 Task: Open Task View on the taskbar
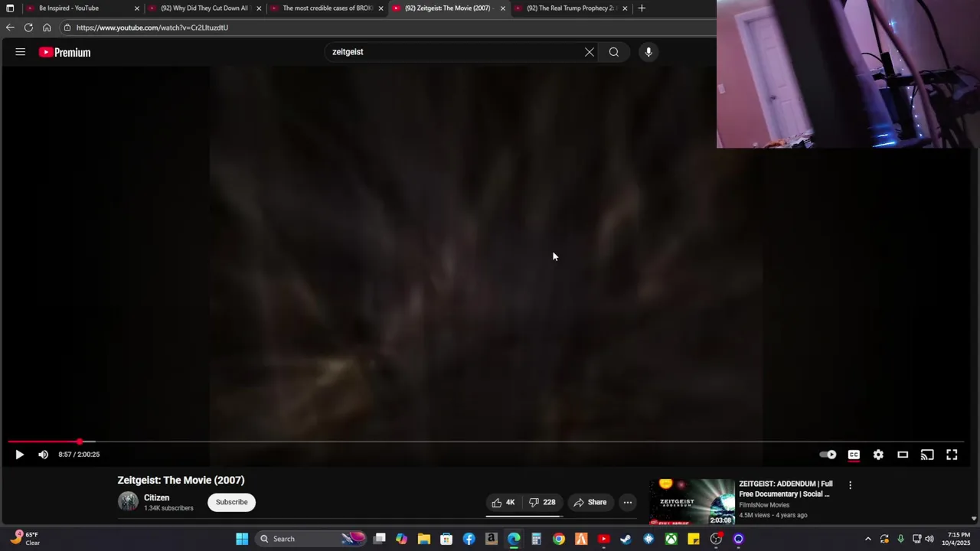click(x=380, y=539)
